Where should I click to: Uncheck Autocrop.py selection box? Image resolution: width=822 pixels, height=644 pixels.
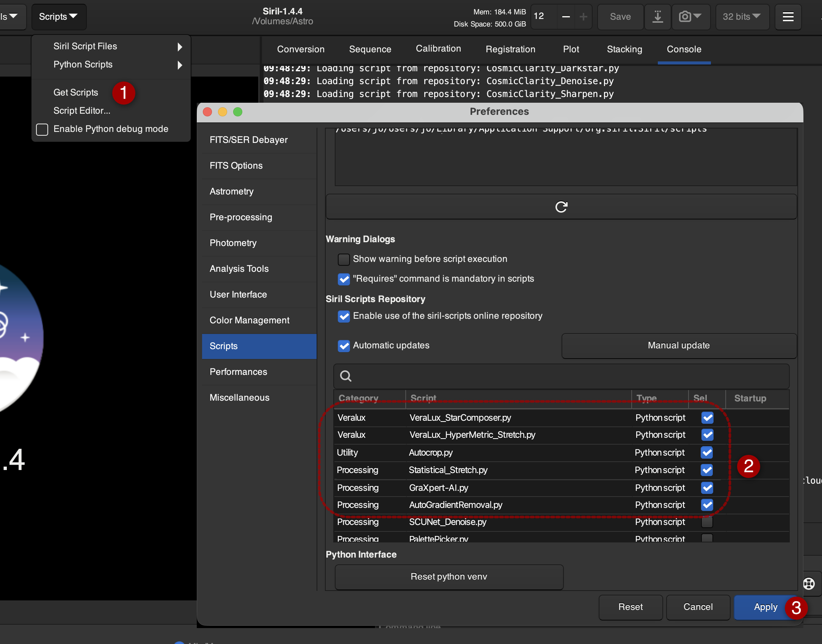707,453
